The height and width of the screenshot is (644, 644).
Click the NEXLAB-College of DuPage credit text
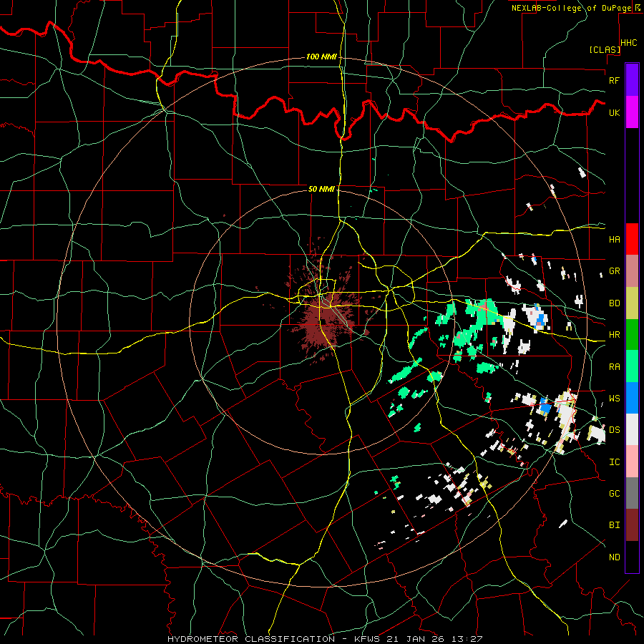click(x=571, y=8)
